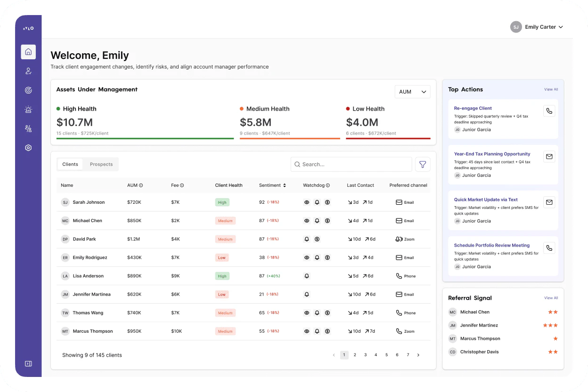Open the Home dashboard icon in sidebar
Viewport: 588px width, 392px height.
(x=28, y=52)
